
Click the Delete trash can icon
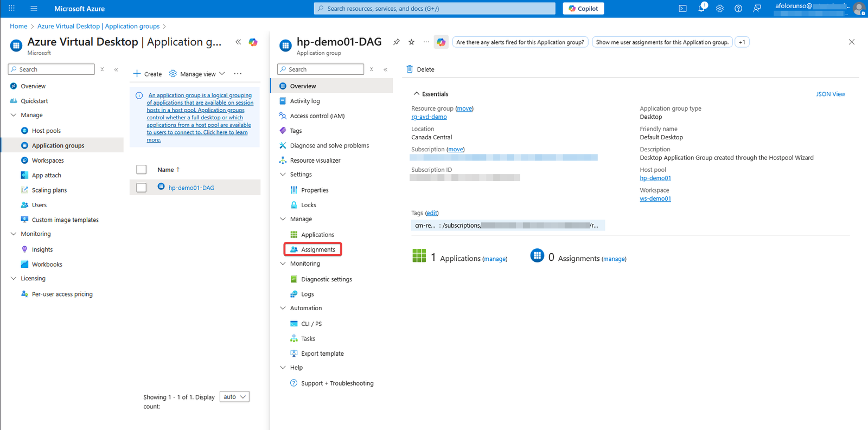tap(410, 69)
